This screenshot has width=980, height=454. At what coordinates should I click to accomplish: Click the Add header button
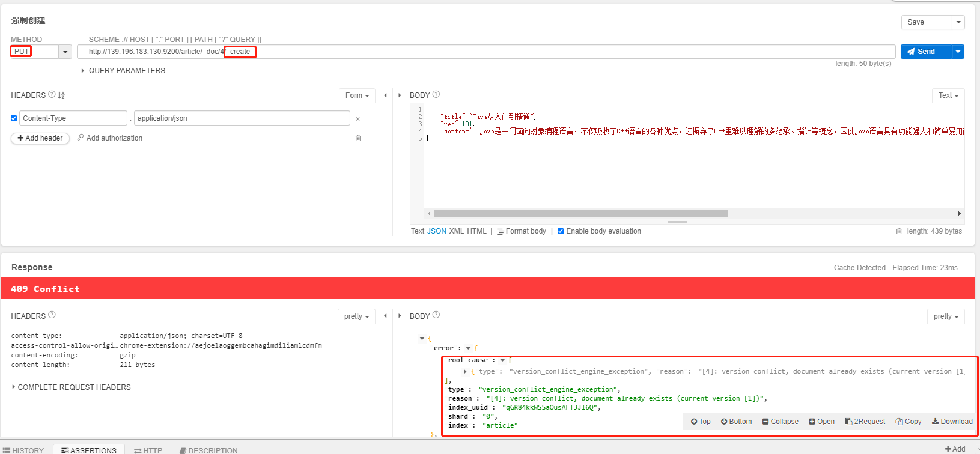pos(40,138)
